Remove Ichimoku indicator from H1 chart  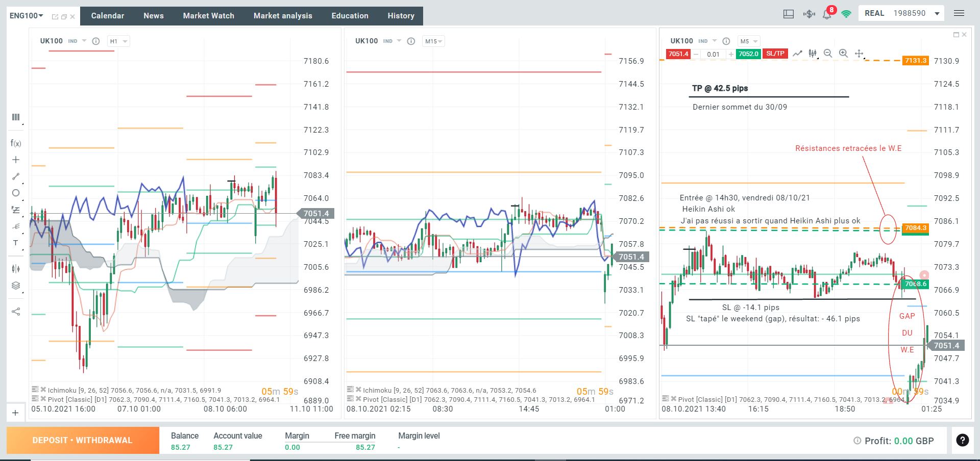tap(43, 390)
